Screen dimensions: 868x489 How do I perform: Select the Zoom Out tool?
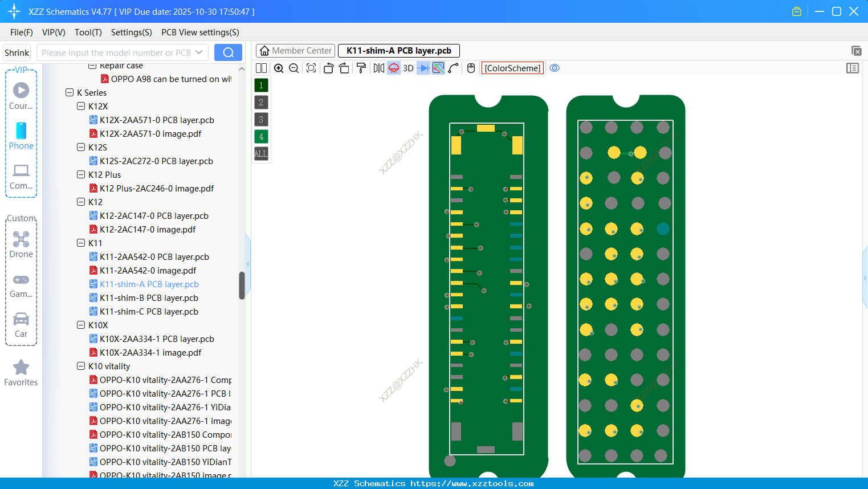click(x=293, y=68)
